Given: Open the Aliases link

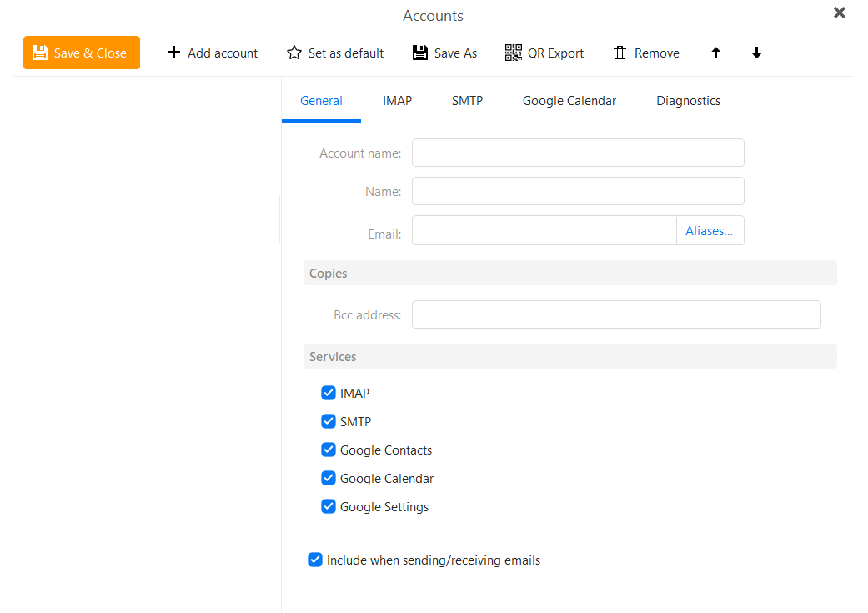Looking at the screenshot, I should 709,230.
